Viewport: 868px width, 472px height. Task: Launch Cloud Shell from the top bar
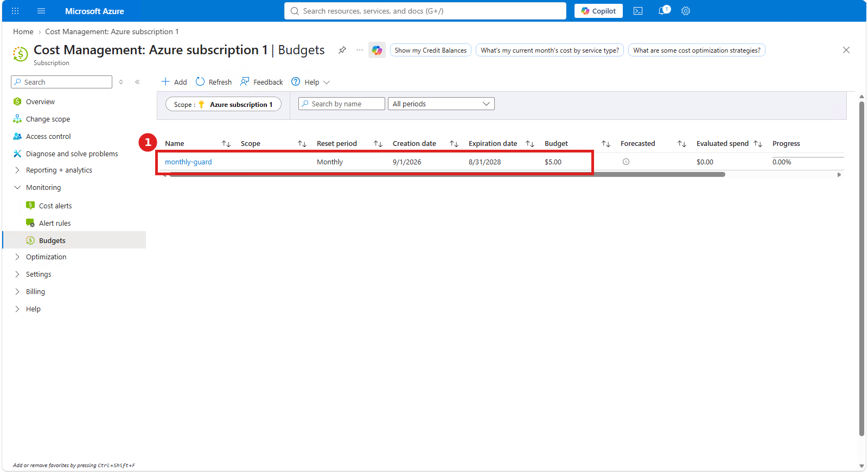(x=638, y=11)
